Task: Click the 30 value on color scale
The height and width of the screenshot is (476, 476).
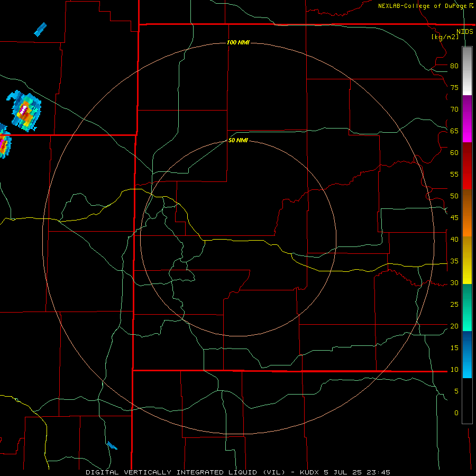Action: [454, 282]
